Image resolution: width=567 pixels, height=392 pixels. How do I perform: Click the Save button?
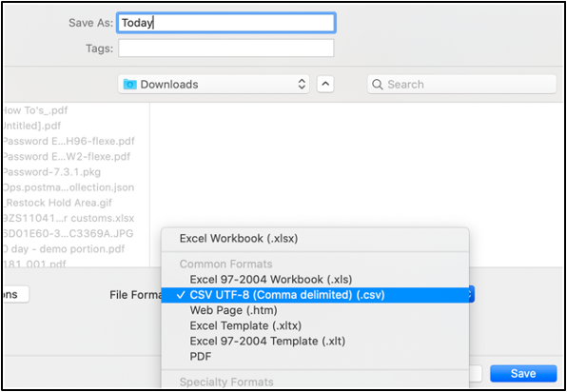coord(523,374)
